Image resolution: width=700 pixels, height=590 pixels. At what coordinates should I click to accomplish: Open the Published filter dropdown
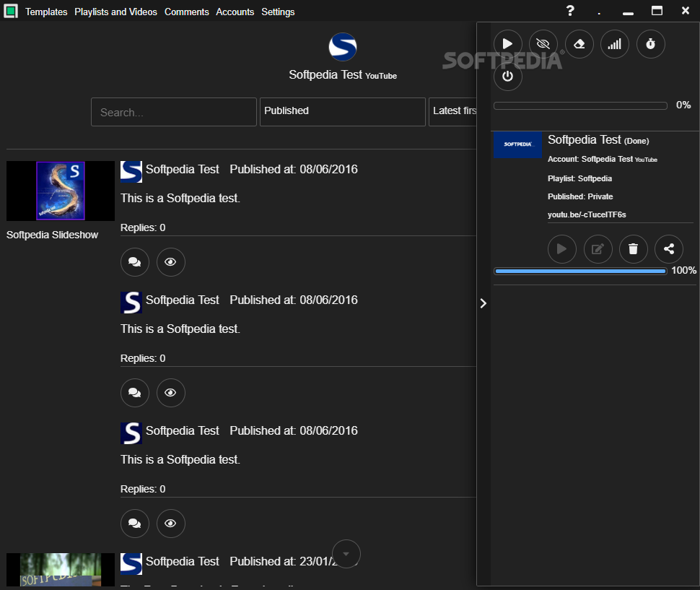coord(342,112)
